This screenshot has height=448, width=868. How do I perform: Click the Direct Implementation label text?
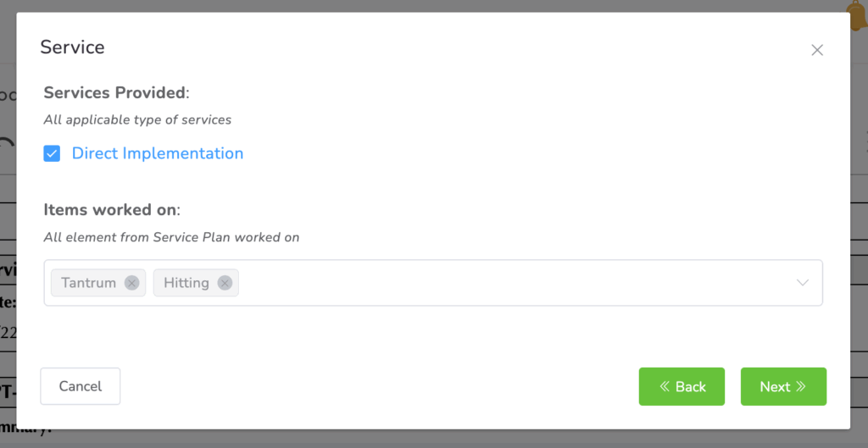click(x=158, y=153)
